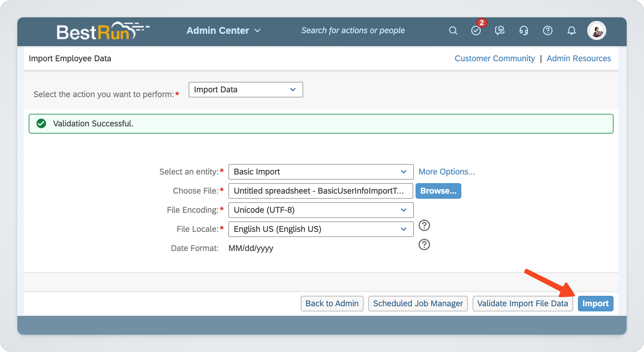644x352 pixels.
Task: Expand the Admin Center navigation menu
Action: tap(224, 30)
